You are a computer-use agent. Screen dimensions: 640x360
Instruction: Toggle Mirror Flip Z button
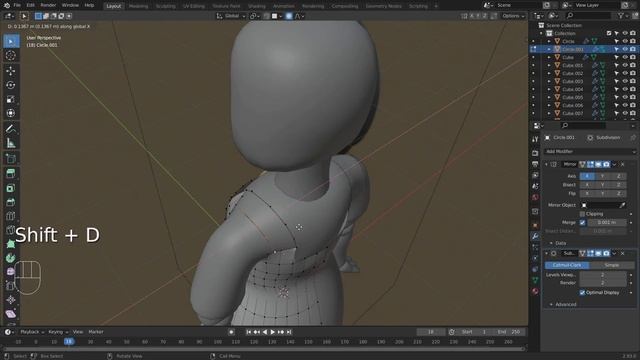(619, 193)
